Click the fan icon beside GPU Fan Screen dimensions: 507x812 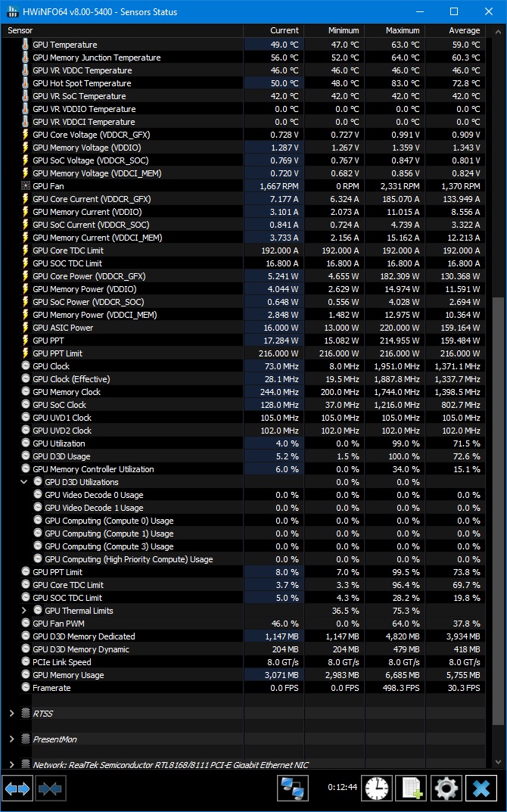pos(26,186)
